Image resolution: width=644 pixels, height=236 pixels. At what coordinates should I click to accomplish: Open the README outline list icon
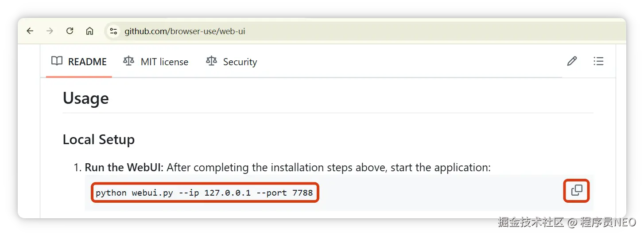(598, 61)
